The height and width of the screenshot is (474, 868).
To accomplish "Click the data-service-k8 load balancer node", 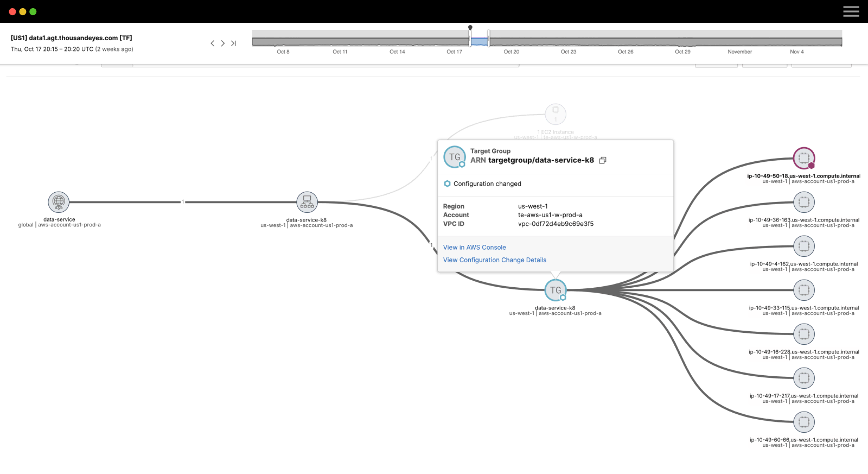I will pyautogui.click(x=307, y=202).
